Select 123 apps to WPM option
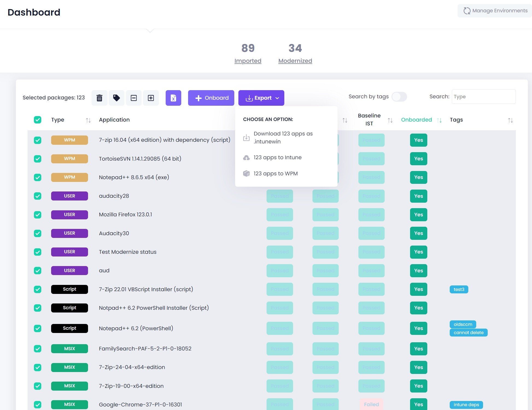532x410 pixels. coord(276,173)
